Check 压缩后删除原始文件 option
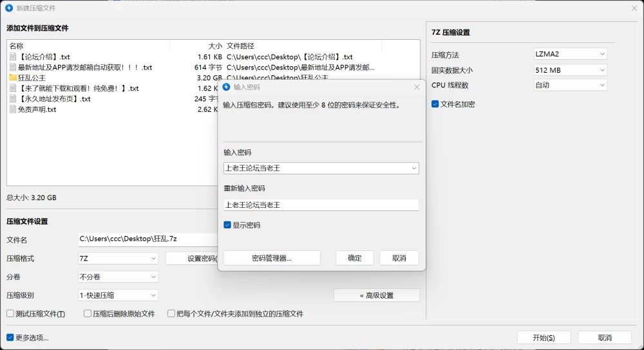 (x=88, y=313)
